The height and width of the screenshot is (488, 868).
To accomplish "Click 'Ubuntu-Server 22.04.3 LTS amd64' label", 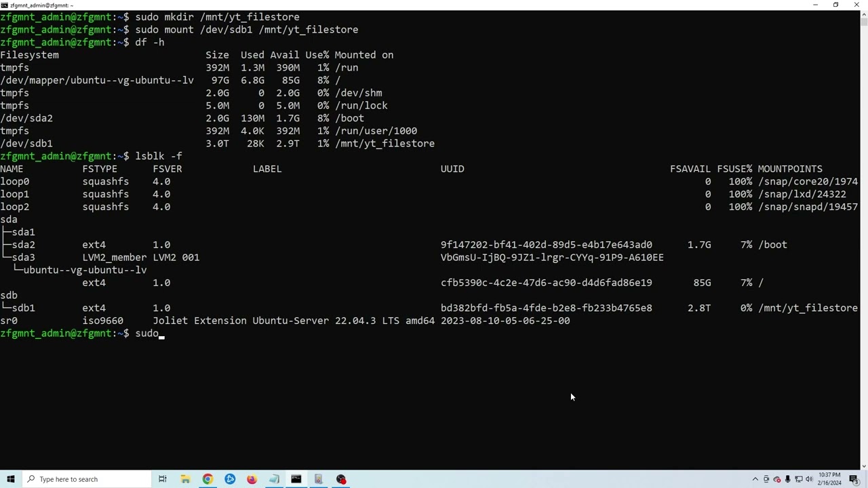I will pos(344,321).
